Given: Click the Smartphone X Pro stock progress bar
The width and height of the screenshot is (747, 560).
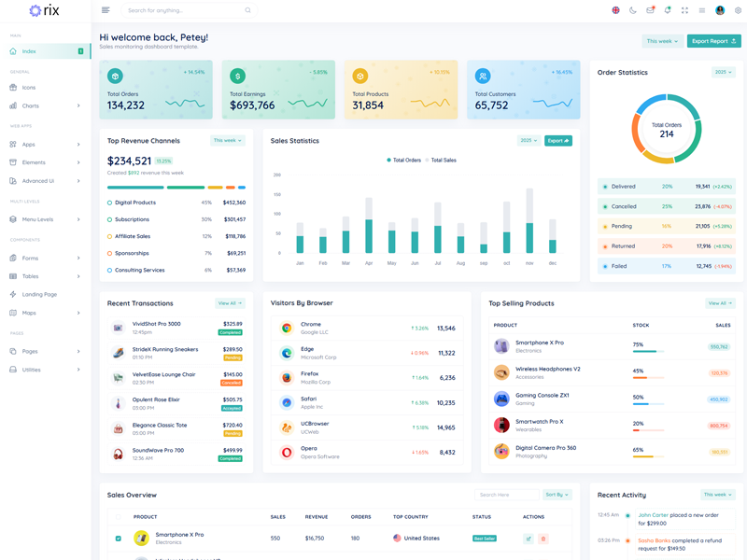Looking at the screenshot, I should (649, 352).
